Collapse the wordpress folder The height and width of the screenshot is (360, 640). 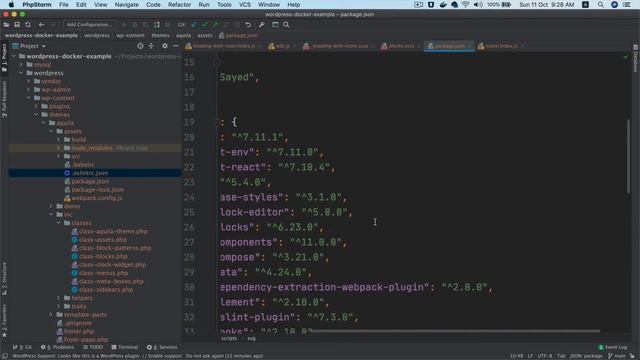click(x=21, y=73)
